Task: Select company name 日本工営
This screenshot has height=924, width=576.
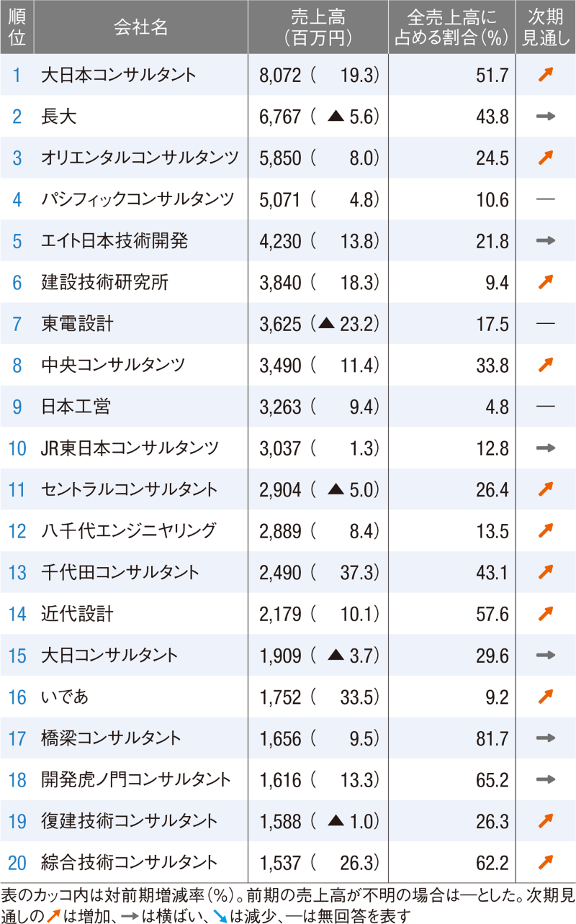Action: (x=76, y=407)
